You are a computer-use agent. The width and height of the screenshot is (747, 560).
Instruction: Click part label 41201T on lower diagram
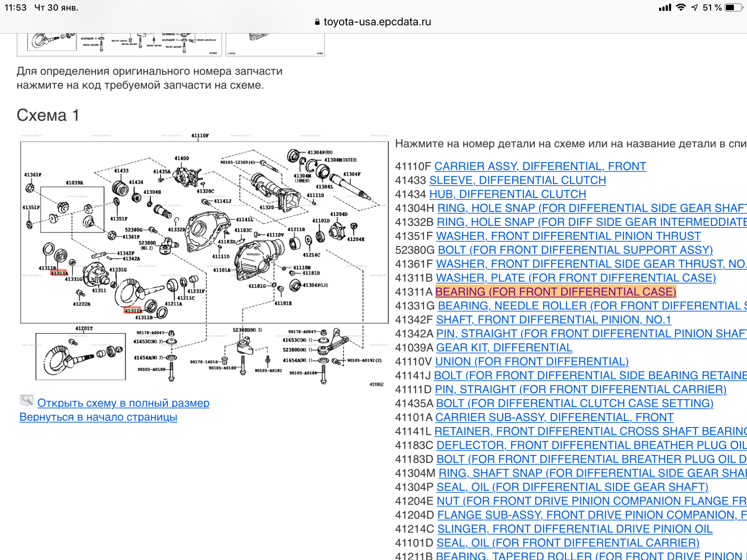[x=84, y=328]
